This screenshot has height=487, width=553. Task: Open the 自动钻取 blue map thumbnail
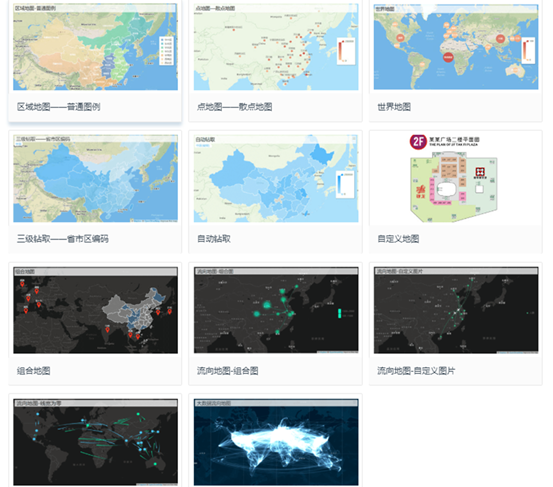[x=276, y=178]
